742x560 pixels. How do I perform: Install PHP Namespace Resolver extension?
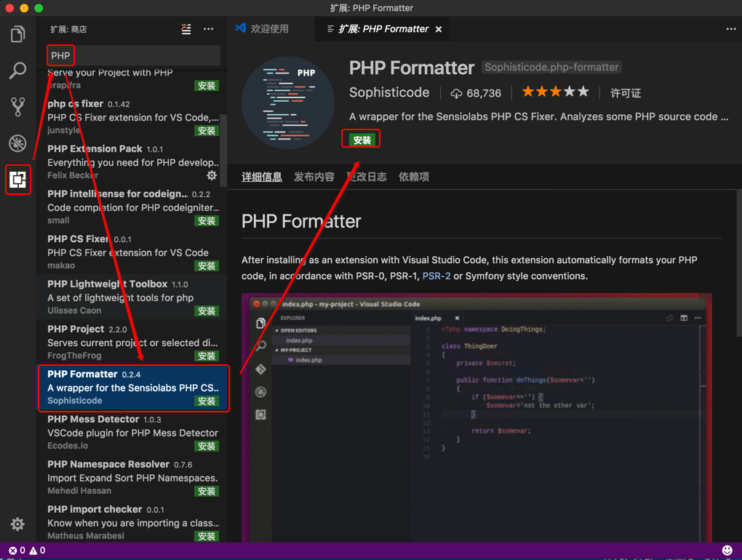(207, 492)
